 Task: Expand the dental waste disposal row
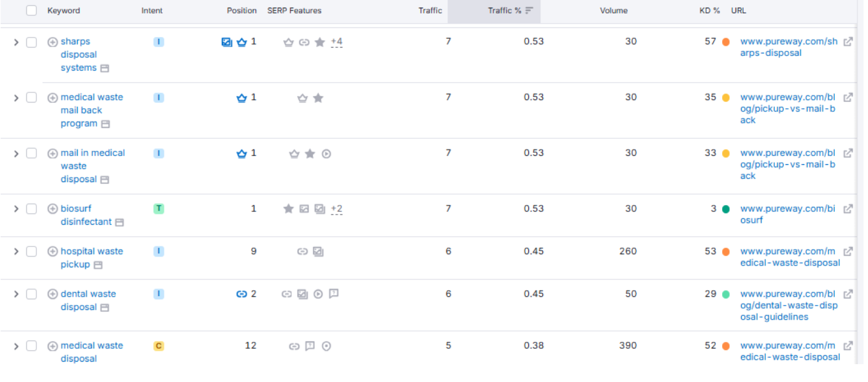tap(17, 294)
